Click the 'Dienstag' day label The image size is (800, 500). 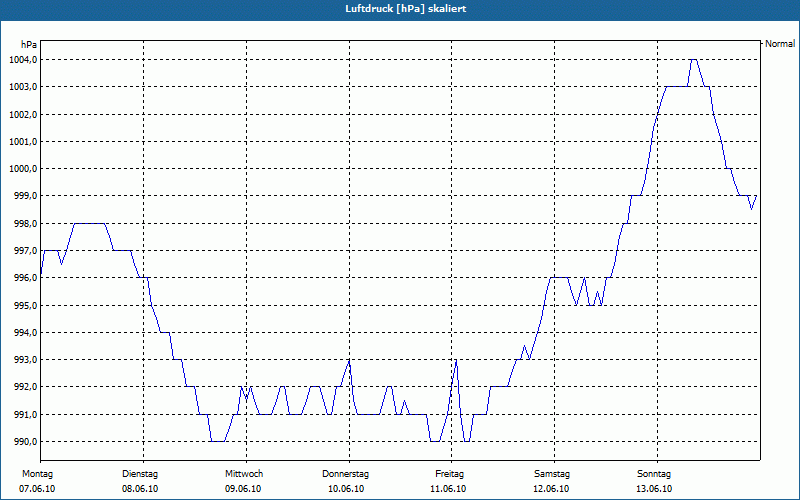(x=140, y=474)
